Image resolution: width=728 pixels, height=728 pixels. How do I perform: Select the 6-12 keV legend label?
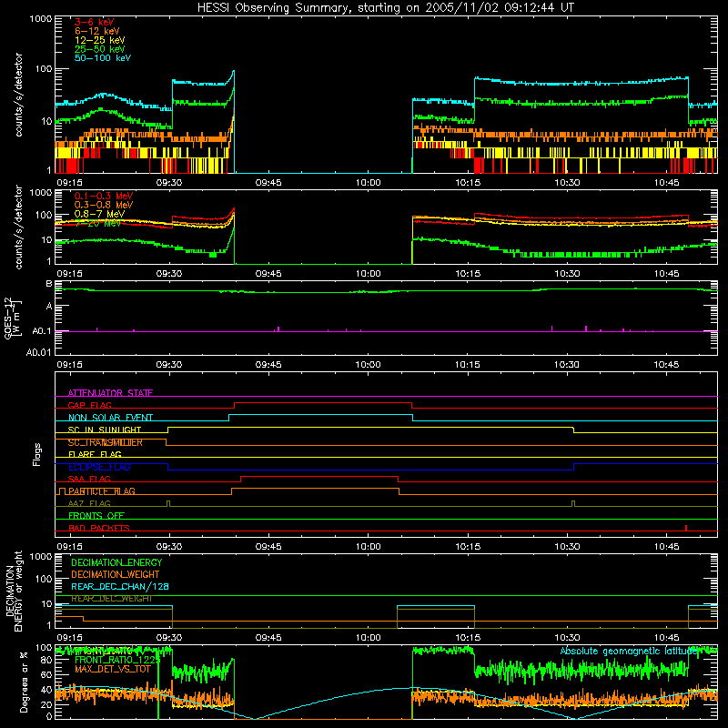click(x=97, y=31)
